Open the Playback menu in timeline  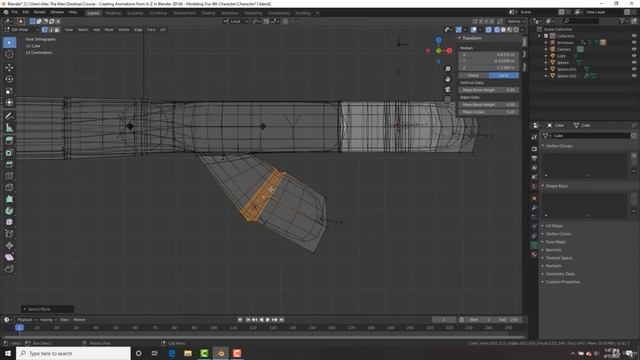tap(27, 320)
